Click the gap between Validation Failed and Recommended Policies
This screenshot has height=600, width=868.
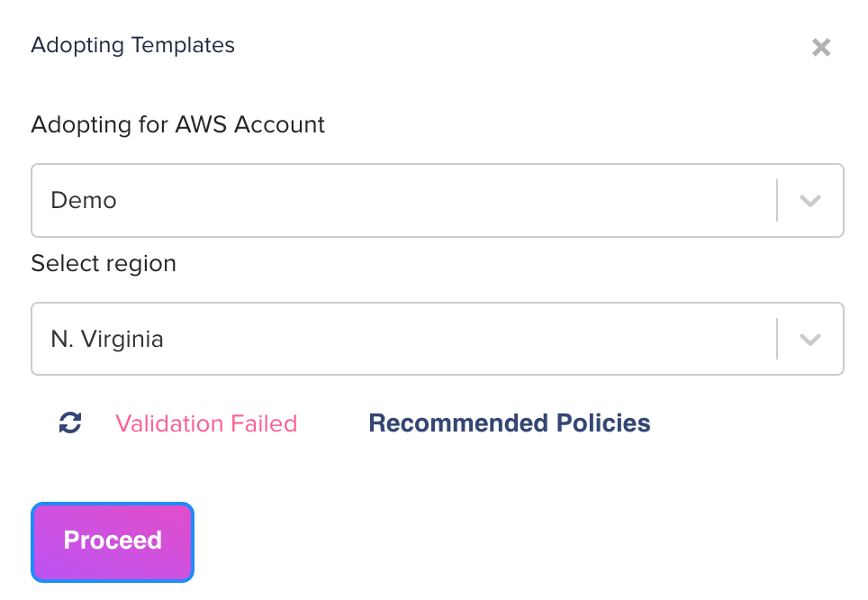pyautogui.click(x=333, y=423)
